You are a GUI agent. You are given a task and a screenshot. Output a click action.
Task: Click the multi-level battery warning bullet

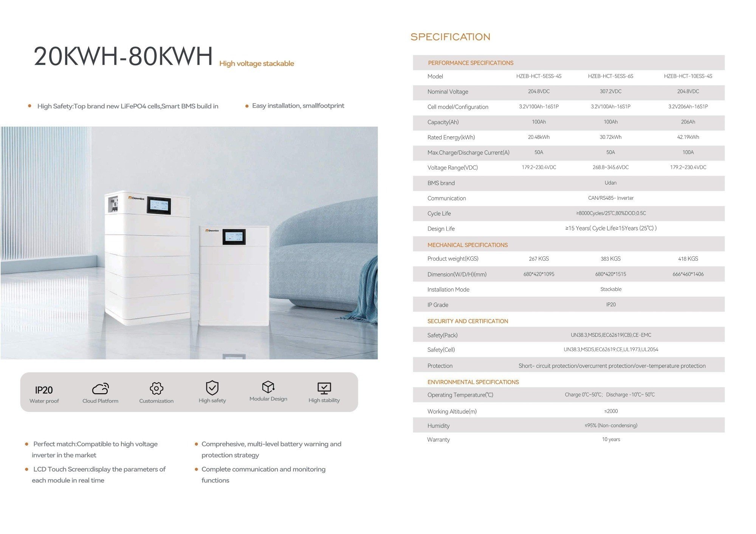point(271,449)
